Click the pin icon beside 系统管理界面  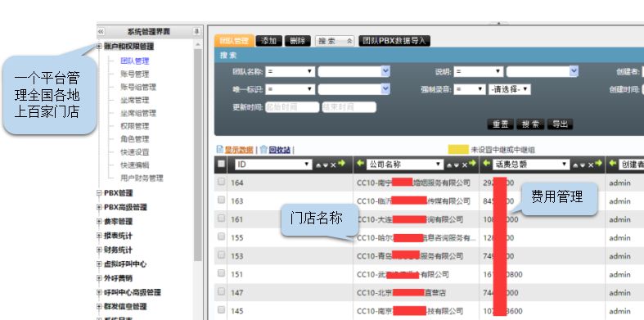coord(196,32)
